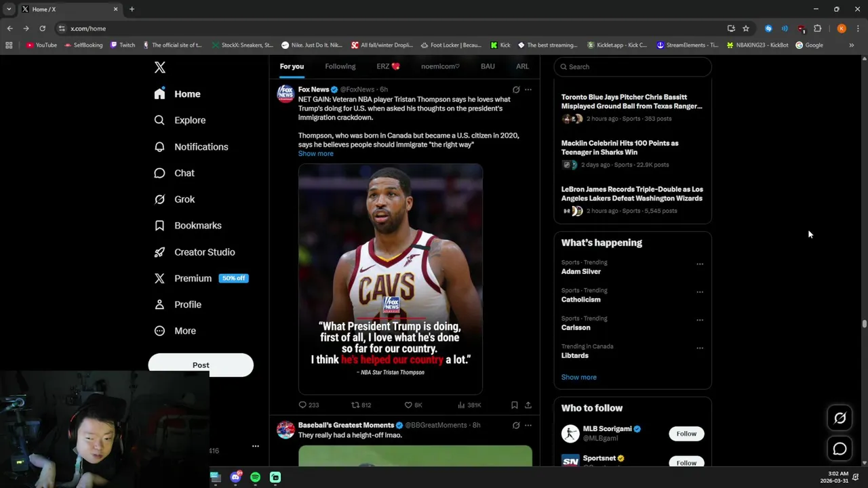Open Creator Studio

(195, 252)
